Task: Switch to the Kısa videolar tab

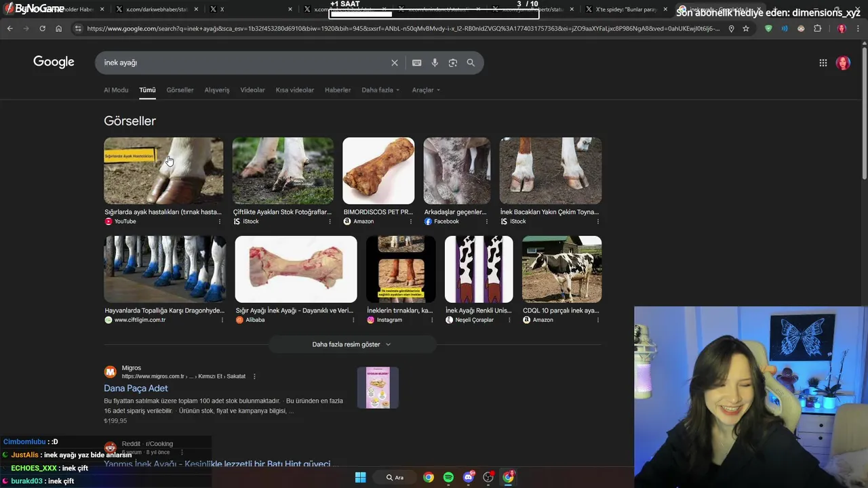Action: (x=295, y=90)
